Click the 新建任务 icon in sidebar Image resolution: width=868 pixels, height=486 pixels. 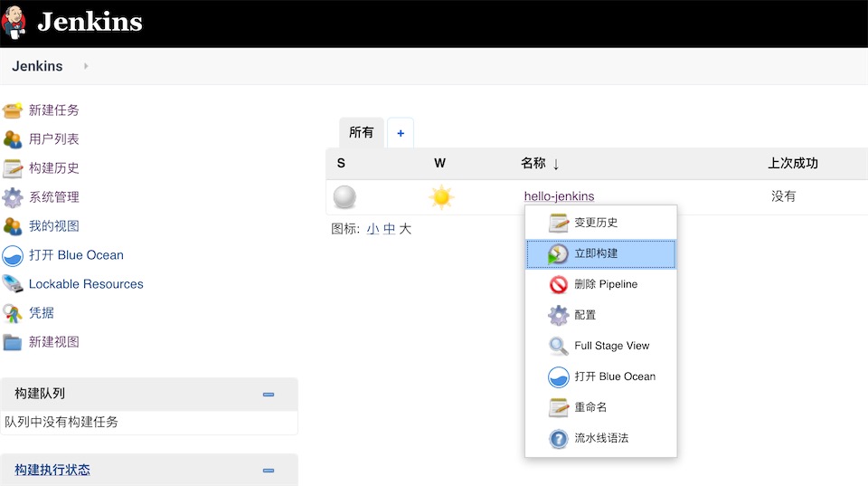[13, 110]
